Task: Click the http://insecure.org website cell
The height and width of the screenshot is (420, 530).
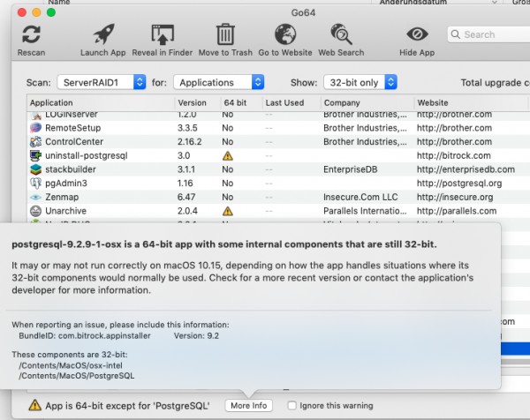Action: [455, 197]
